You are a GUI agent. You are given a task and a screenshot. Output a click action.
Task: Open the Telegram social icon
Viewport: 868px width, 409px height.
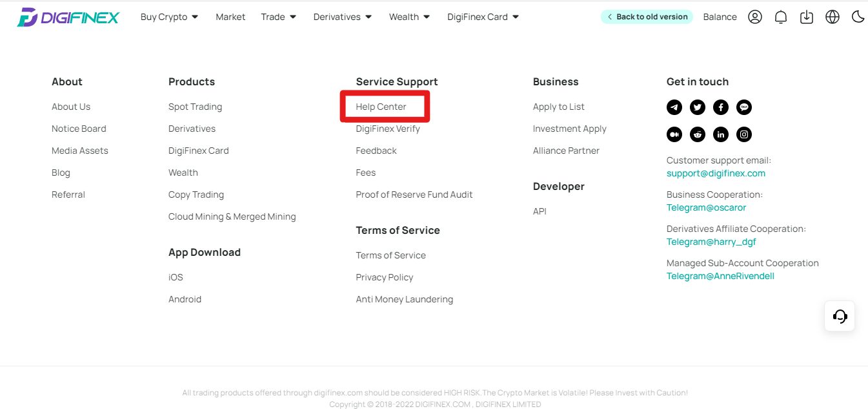pos(674,107)
